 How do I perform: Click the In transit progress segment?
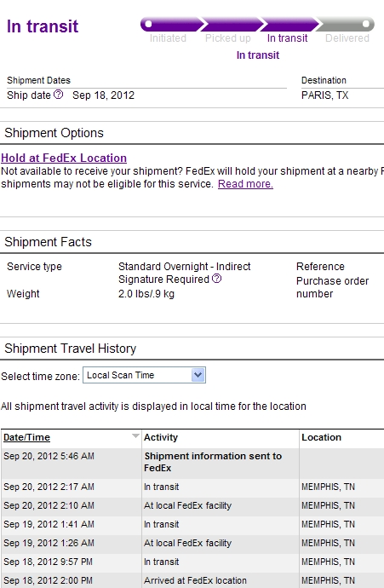click(289, 25)
